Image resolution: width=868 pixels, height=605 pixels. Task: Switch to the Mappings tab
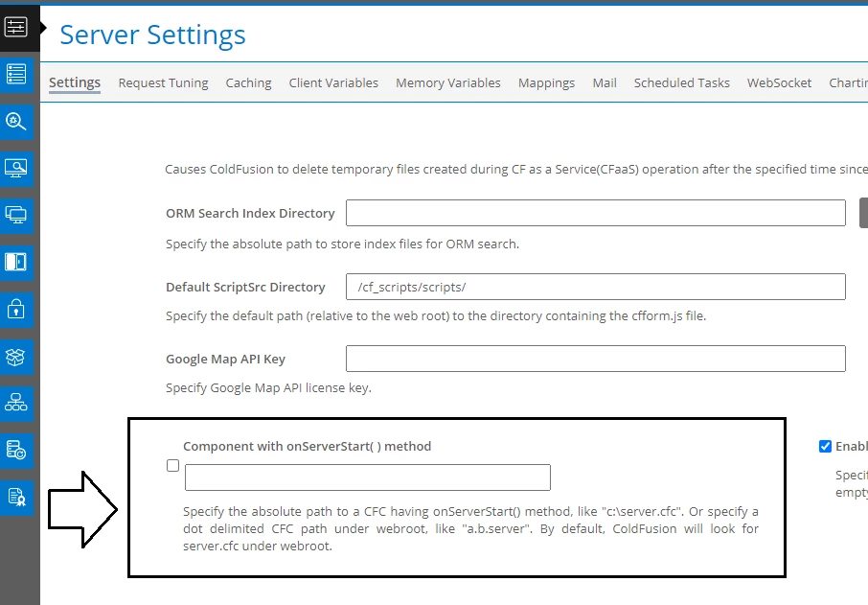(546, 82)
